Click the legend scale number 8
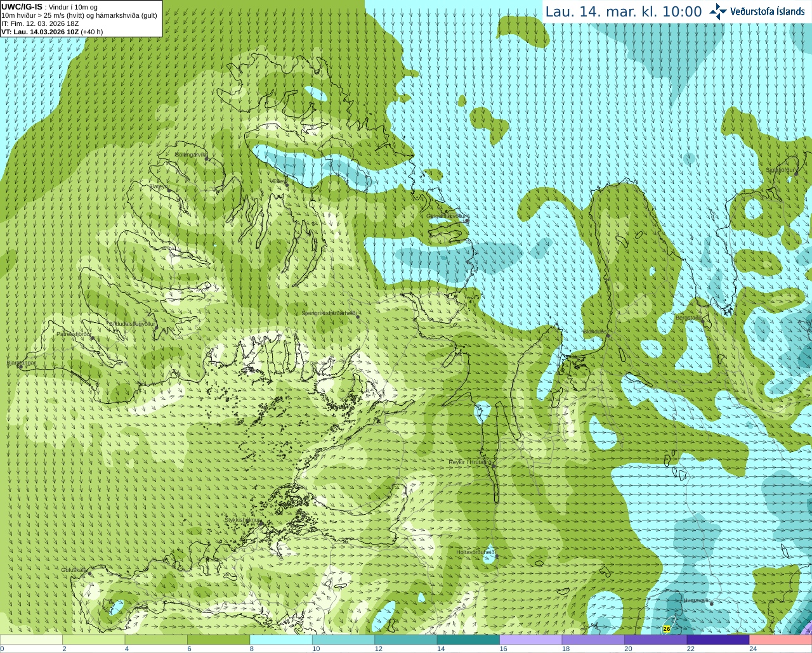Image resolution: width=812 pixels, height=653 pixels. [252, 649]
